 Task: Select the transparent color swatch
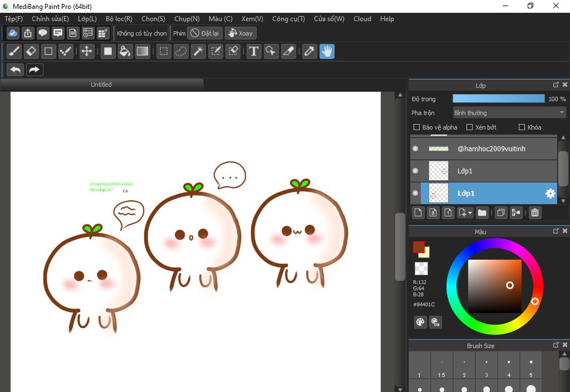(421, 269)
